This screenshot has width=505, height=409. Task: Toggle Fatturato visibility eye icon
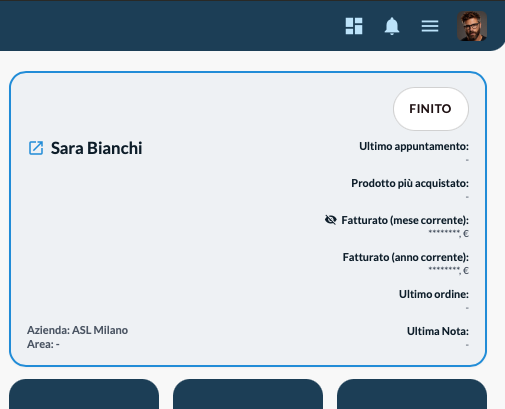331,220
